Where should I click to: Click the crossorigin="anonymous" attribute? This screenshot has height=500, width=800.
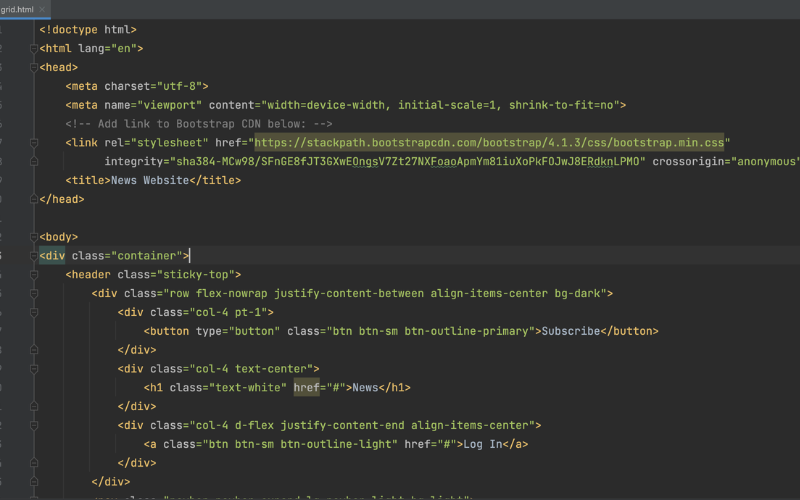tap(726, 162)
